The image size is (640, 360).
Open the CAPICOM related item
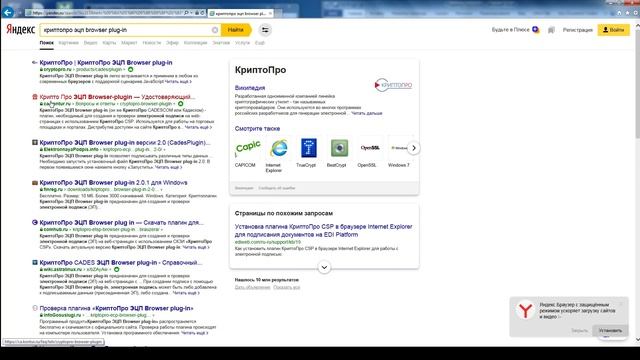click(x=247, y=153)
